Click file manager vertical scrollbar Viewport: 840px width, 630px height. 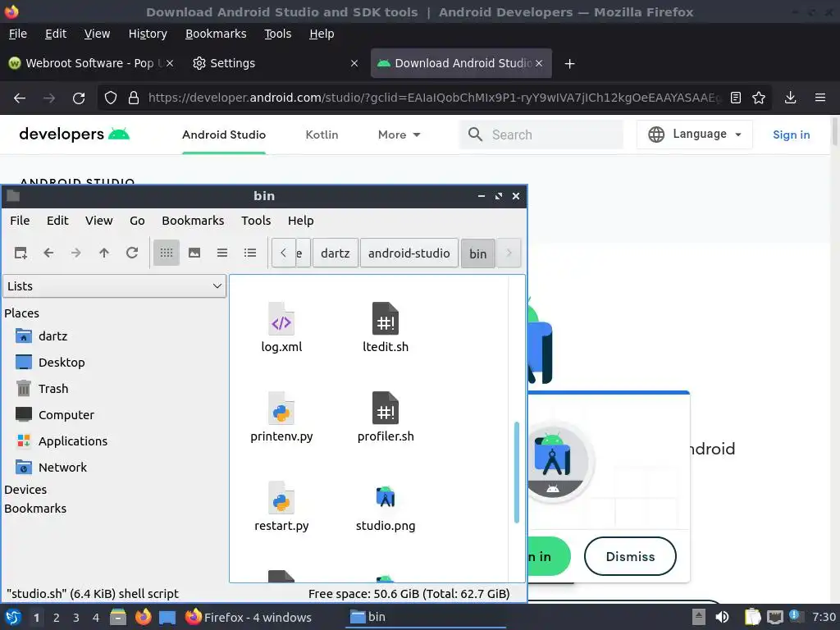pos(517,472)
